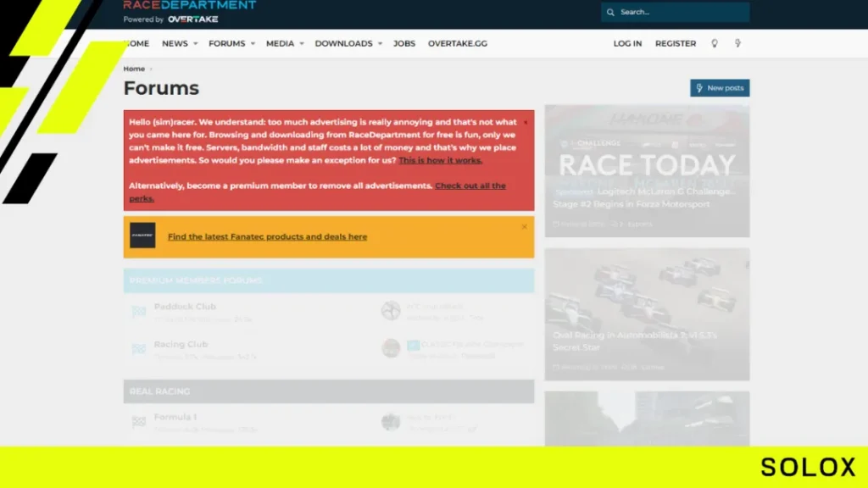Expand the FORUMS dropdown arrow
The image size is (868, 488).
click(x=253, y=44)
